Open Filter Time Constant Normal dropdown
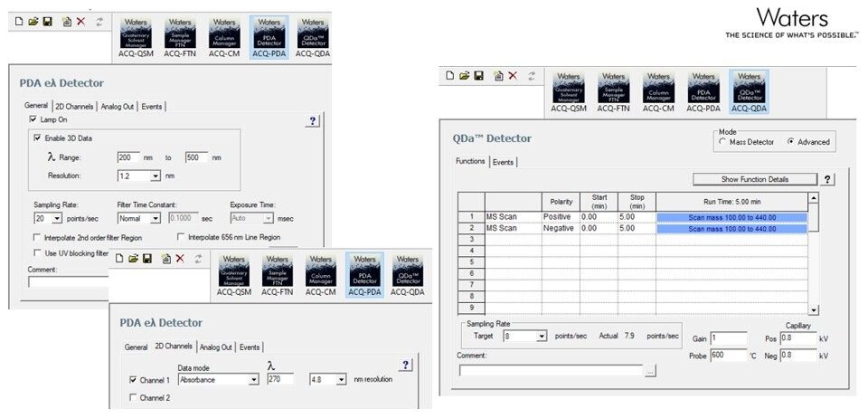The image size is (868, 418). coord(156,219)
